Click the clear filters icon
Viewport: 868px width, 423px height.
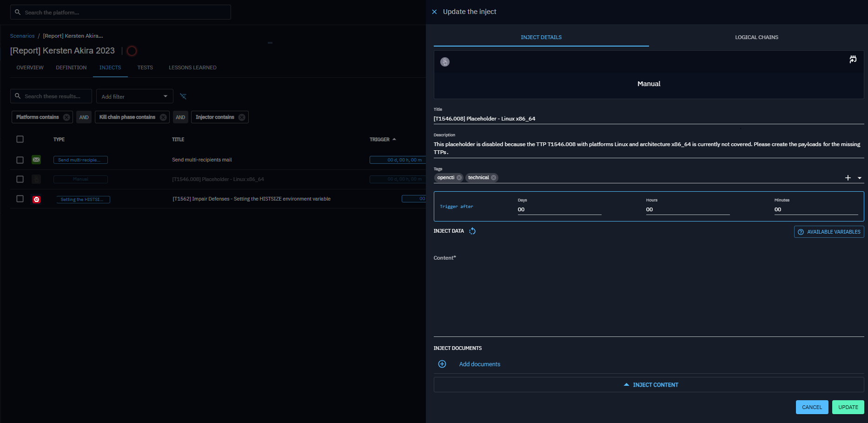pyautogui.click(x=183, y=96)
